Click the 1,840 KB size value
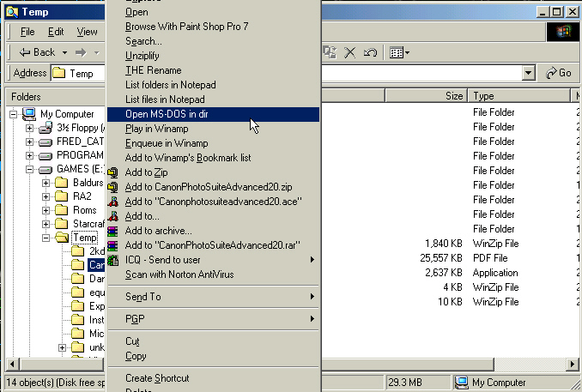This screenshot has height=392, width=582. pyautogui.click(x=444, y=244)
